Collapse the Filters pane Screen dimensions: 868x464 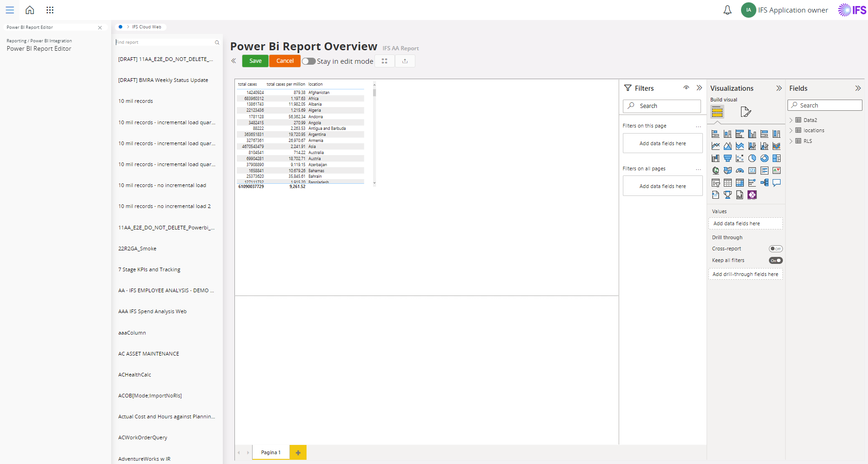tap(700, 87)
